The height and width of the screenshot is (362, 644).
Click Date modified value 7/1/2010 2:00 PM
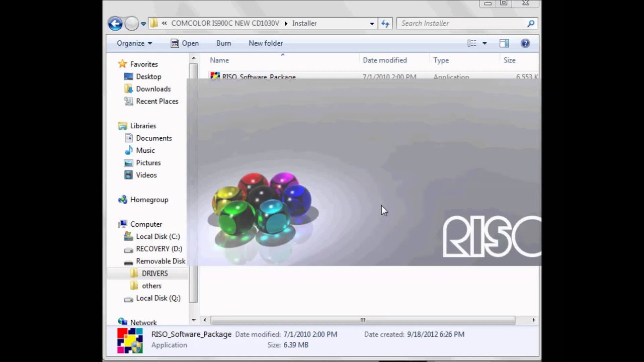coord(310,334)
